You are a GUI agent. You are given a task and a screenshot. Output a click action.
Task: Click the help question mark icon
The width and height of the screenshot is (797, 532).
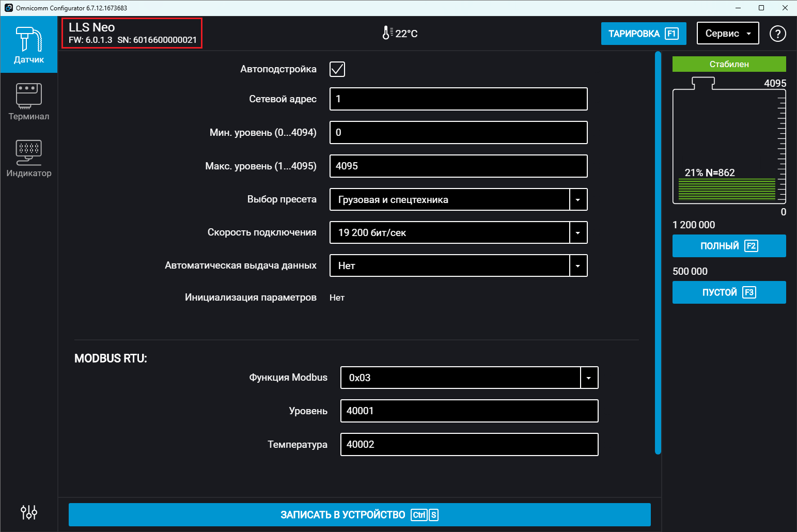click(777, 34)
